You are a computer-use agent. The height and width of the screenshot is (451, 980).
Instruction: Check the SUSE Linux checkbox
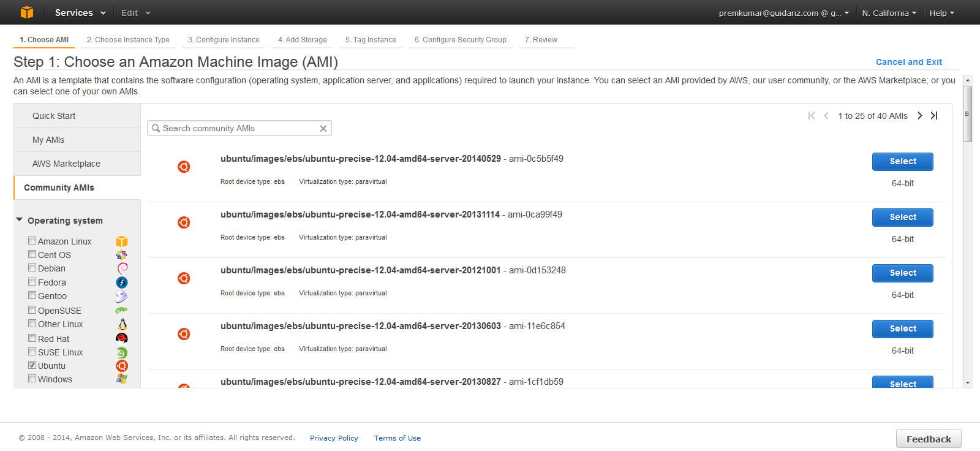pos(32,351)
